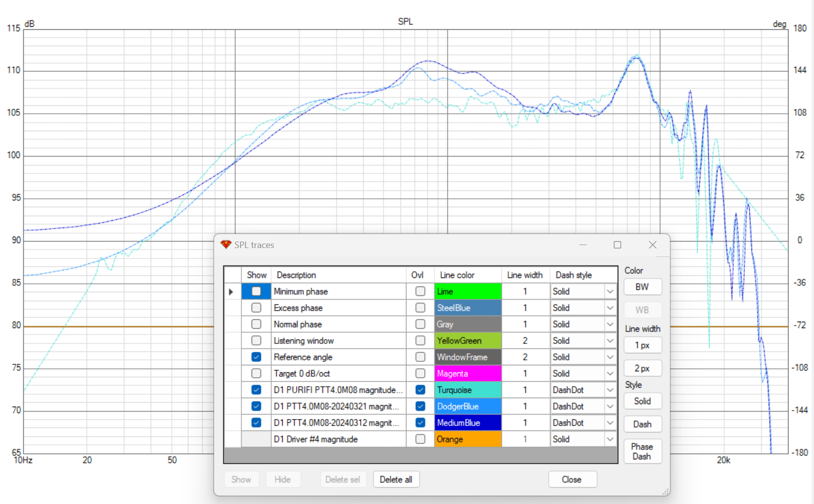814x504 pixels.
Task: Enable Ovl checkbox for Minimum phase
Action: click(x=420, y=291)
